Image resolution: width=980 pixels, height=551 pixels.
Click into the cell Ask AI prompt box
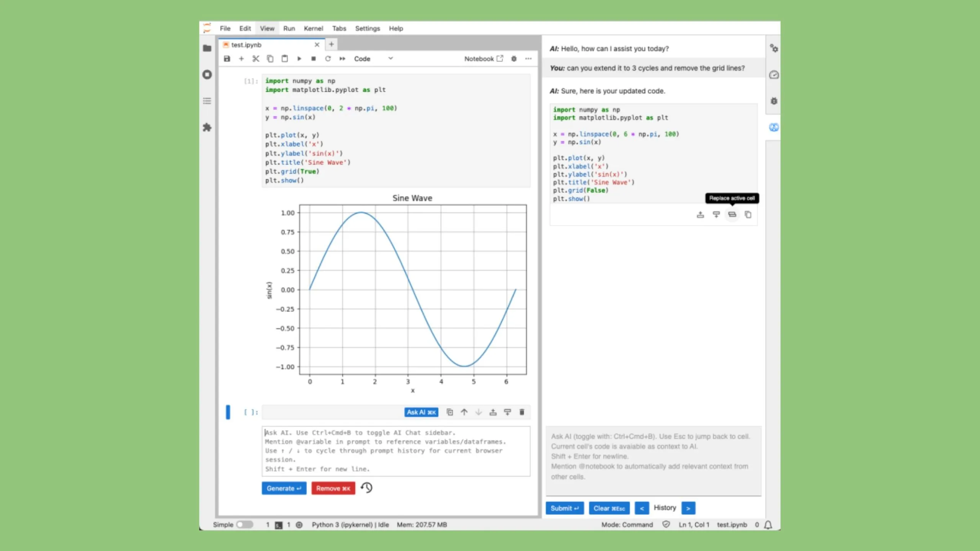396,451
